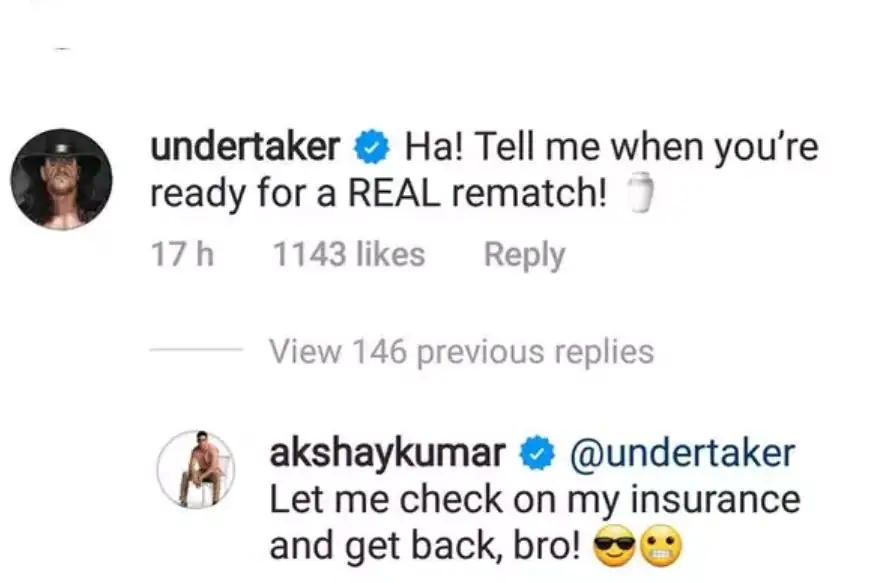Image resolution: width=875 pixels, height=583 pixels.
Task: Click the urn emoji in undertaker's comment
Action: coord(640,192)
